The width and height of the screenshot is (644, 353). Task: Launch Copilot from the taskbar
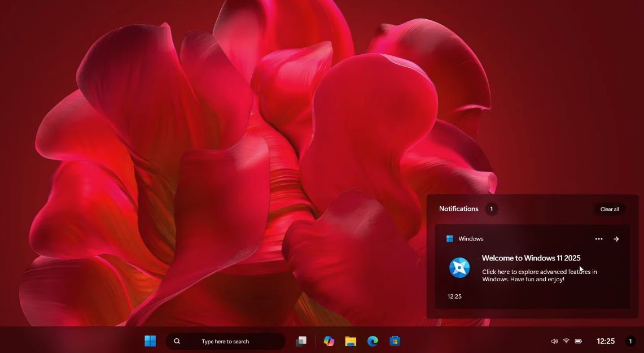(x=328, y=341)
